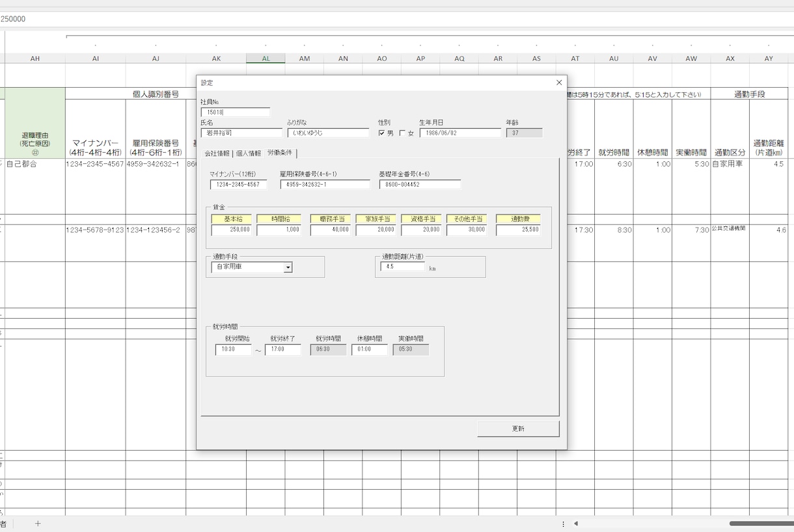This screenshot has width=794, height=532.
Task: Select column header AL
Action: (266, 59)
